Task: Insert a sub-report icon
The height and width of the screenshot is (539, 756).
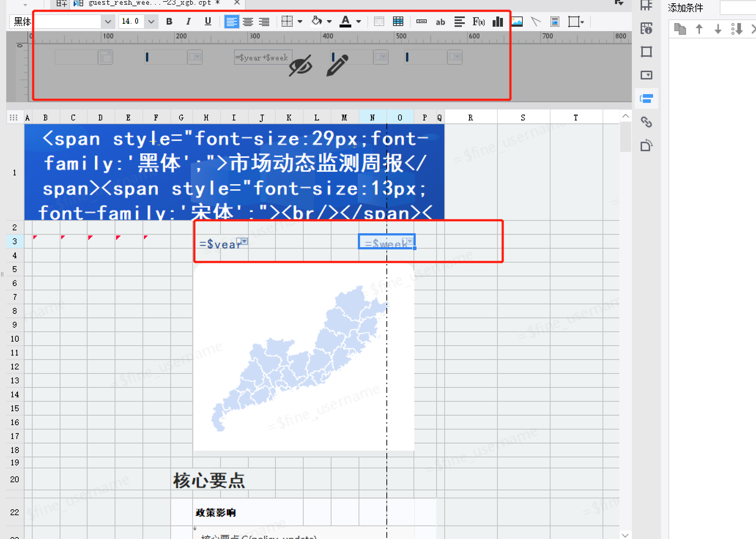Action: coord(555,22)
